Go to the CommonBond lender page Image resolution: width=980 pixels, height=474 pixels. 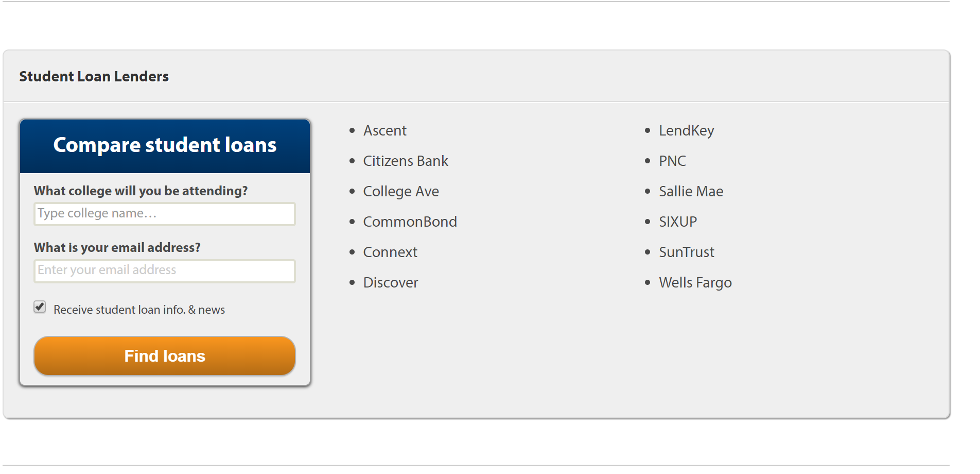pyautogui.click(x=410, y=222)
